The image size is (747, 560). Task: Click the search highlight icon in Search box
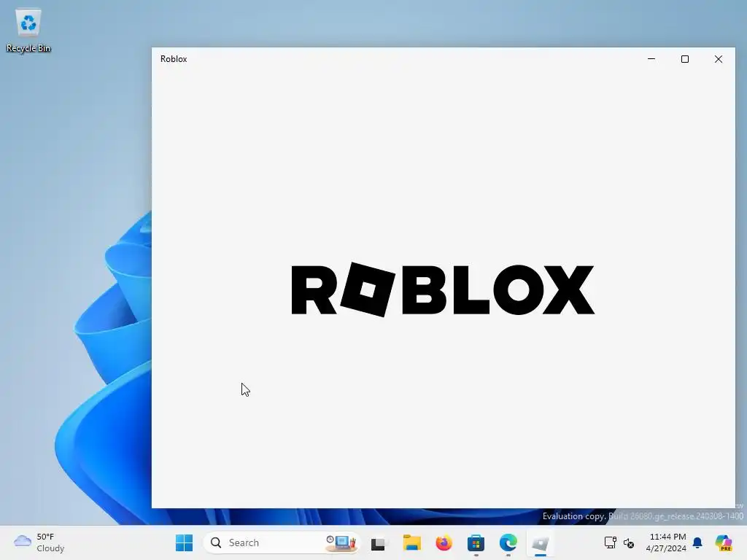pos(341,542)
